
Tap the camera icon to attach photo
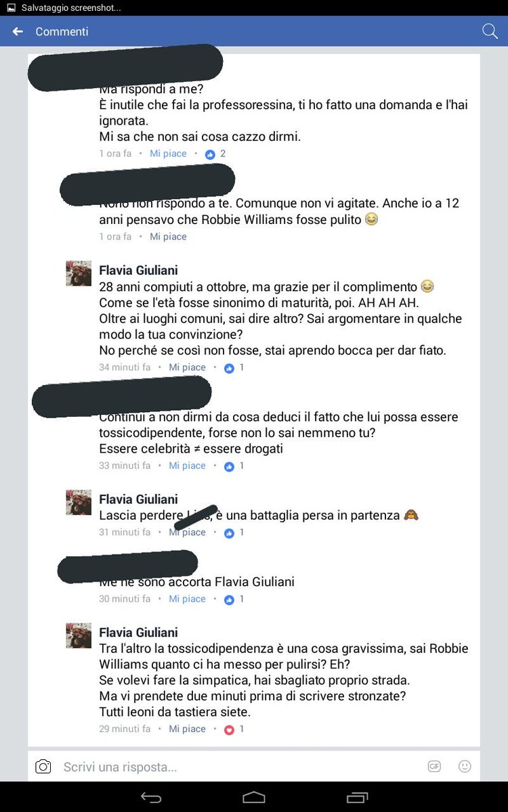(x=43, y=767)
